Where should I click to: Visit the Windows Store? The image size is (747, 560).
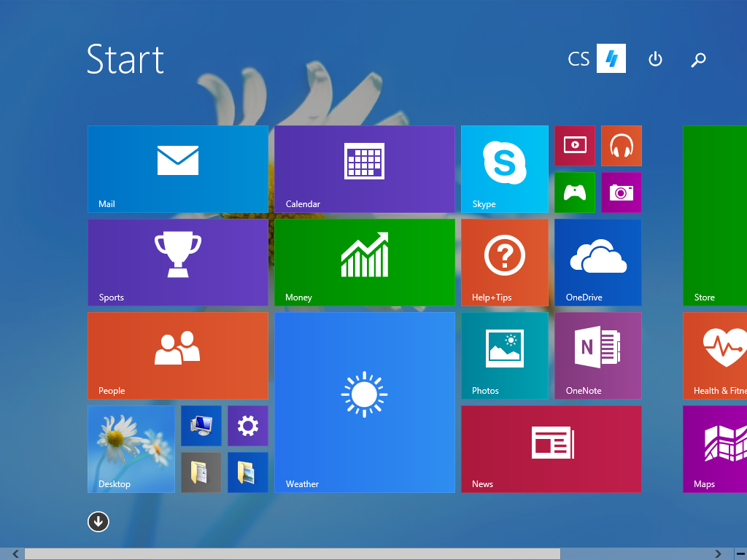714,215
